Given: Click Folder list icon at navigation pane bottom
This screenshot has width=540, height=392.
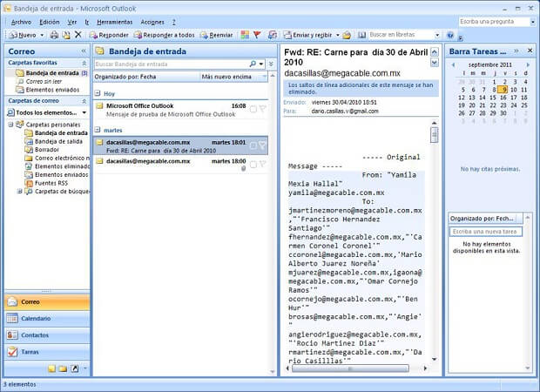Looking at the screenshot, I should tap(63, 369).
